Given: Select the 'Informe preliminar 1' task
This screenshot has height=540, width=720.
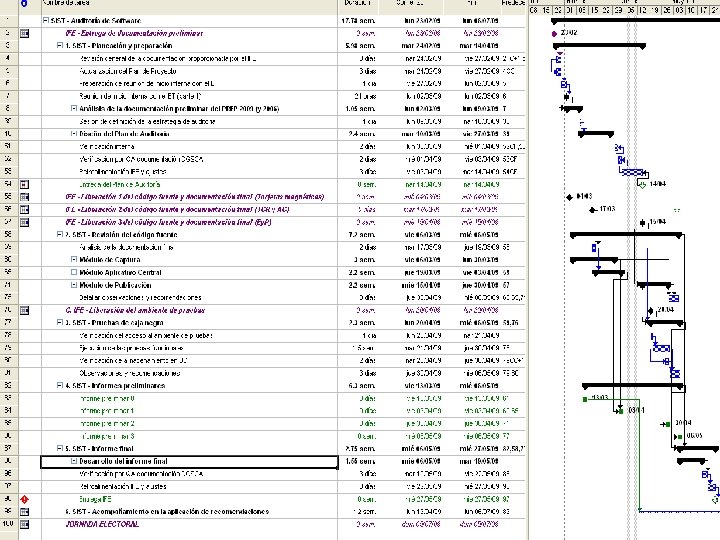Looking at the screenshot, I should tap(107, 411).
